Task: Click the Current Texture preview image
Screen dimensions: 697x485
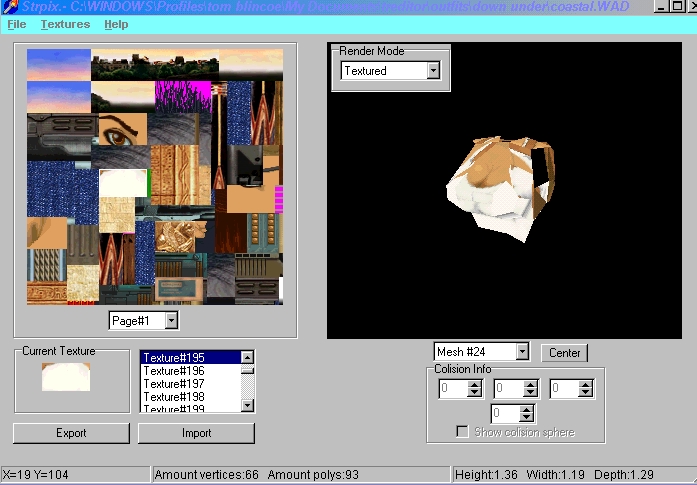Action: 66,376
